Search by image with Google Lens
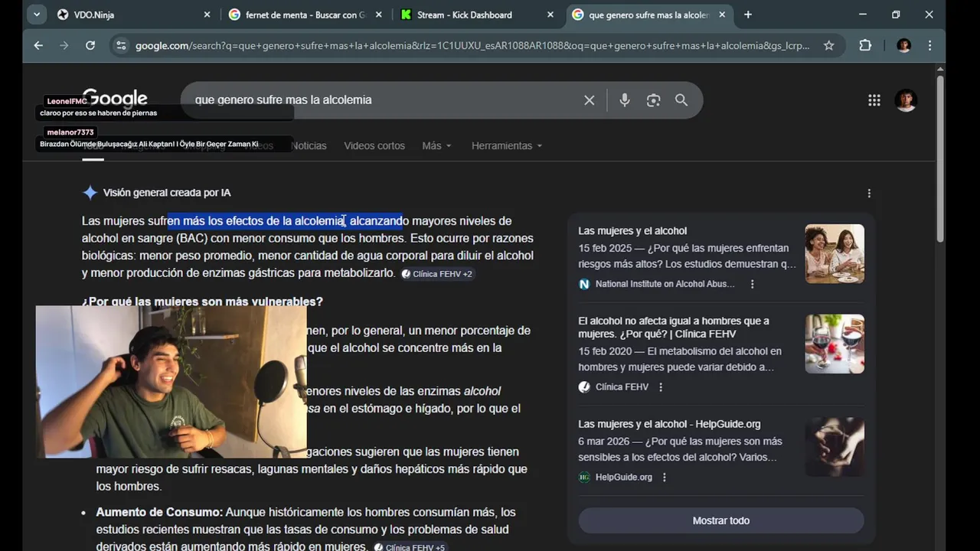This screenshot has width=980, height=551. point(653,100)
